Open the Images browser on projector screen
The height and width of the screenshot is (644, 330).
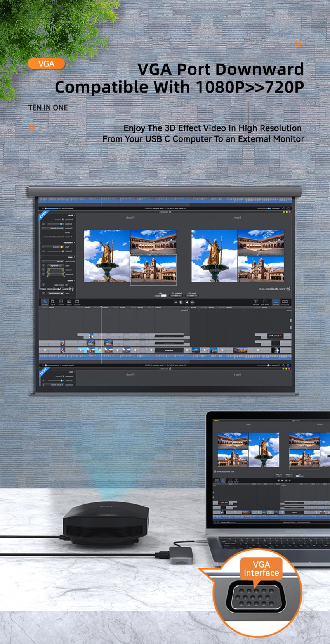pos(69,302)
